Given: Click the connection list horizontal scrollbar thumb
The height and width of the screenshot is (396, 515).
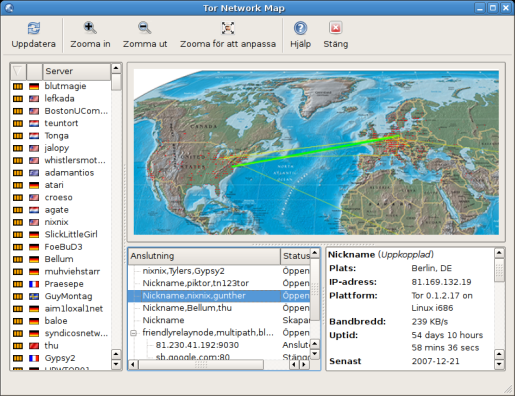Looking at the screenshot, I should [x=201, y=365].
